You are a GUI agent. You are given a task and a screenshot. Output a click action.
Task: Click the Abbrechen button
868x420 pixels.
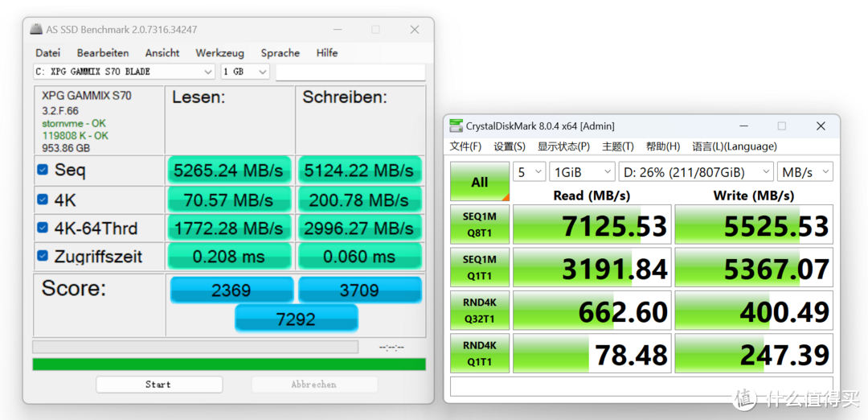click(314, 385)
